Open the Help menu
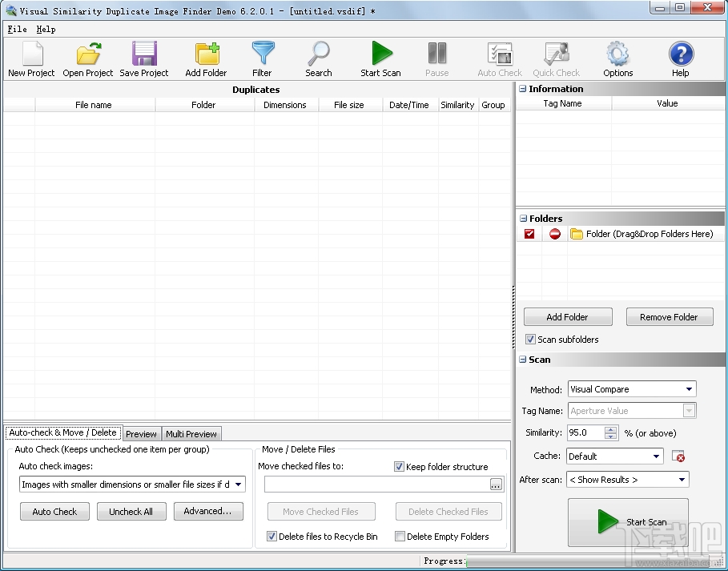 46,30
